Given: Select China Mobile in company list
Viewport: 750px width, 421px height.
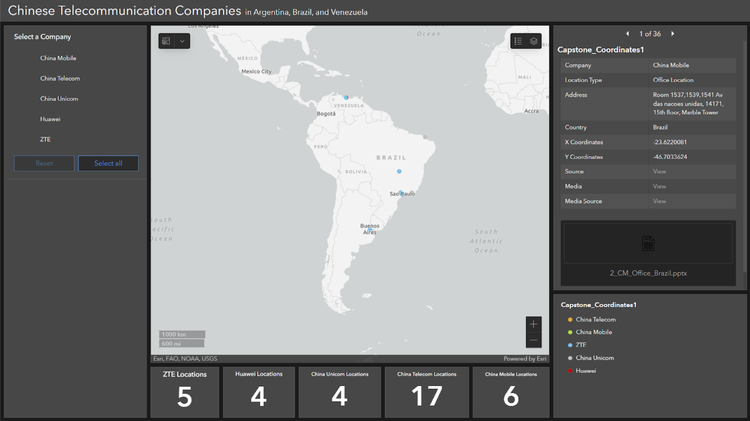Looking at the screenshot, I should (x=58, y=58).
